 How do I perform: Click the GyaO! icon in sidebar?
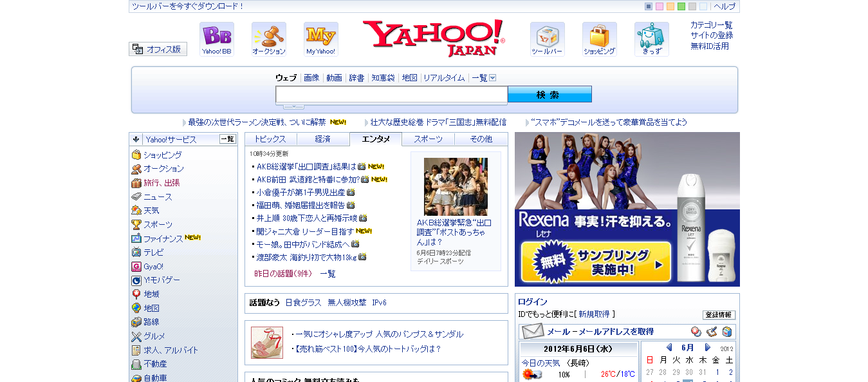(136, 266)
